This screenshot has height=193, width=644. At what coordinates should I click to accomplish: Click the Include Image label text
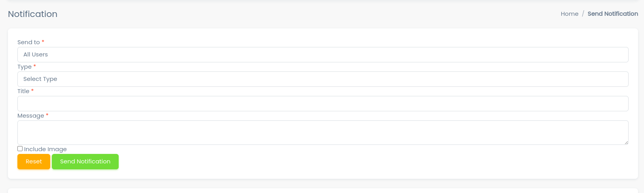[x=45, y=149]
